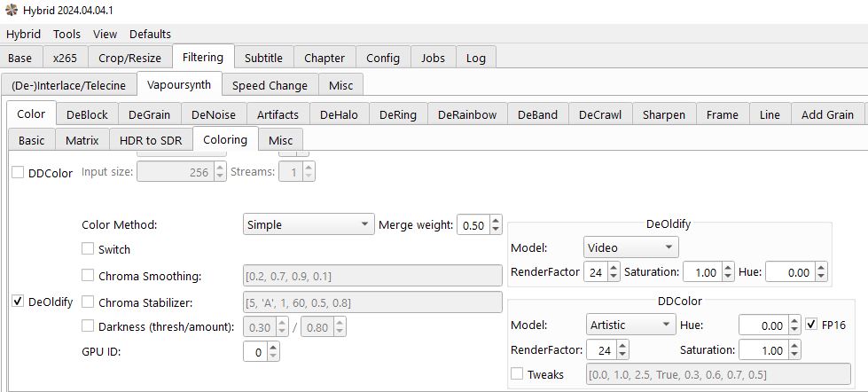Image resolution: width=868 pixels, height=392 pixels.
Task: Enable the Tweaks checkbox
Action: (517, 374)
